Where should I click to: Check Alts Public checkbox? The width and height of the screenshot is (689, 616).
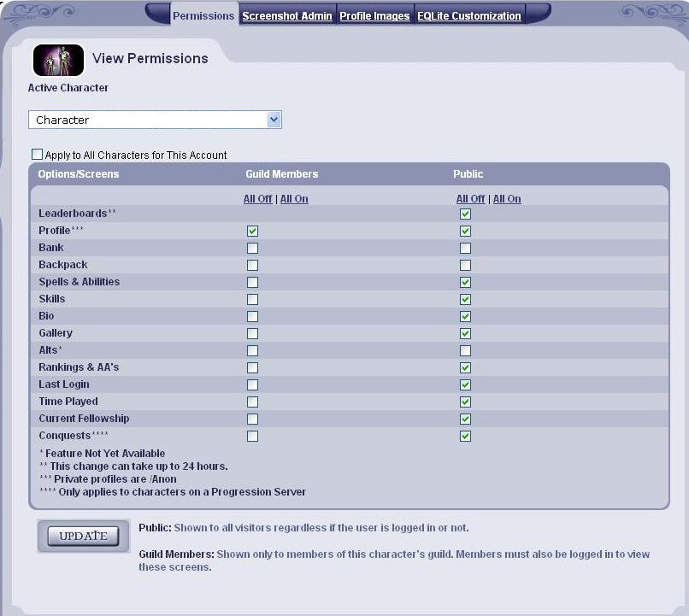(465, 351)
